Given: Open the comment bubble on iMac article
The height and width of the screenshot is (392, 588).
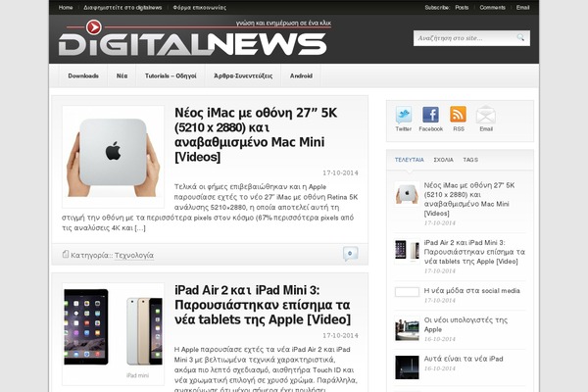Looking at the screenshot, I should point(350,254).
